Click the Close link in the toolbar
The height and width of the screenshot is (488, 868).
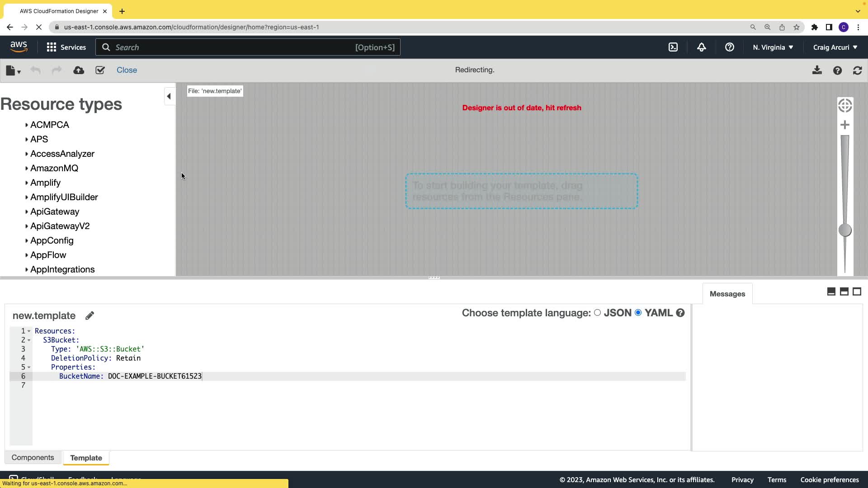tap(127, 70)
